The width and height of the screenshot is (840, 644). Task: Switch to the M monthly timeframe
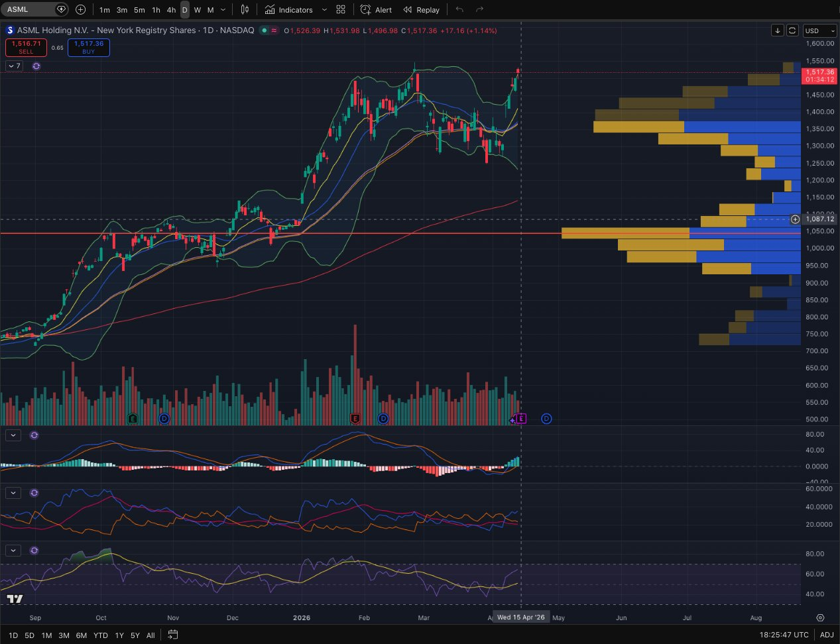point(211,10)
